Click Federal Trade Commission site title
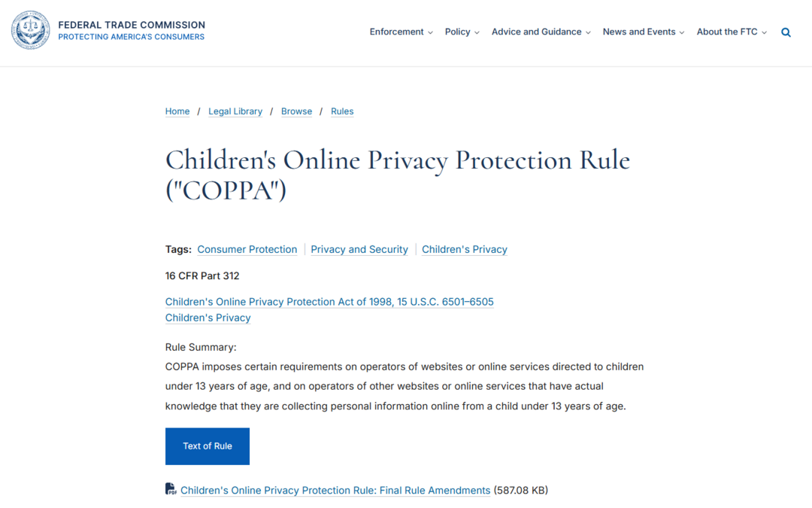The width and height of the screenshot is (812, 508). pyautogui.click(x=132, y=25)
